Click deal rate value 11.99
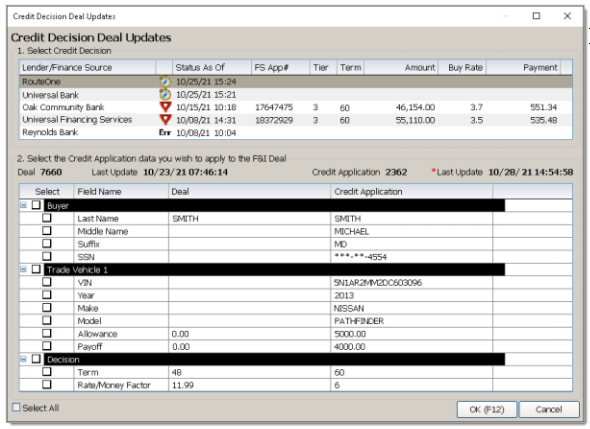 pyautogui.click(x=182, y=385)
